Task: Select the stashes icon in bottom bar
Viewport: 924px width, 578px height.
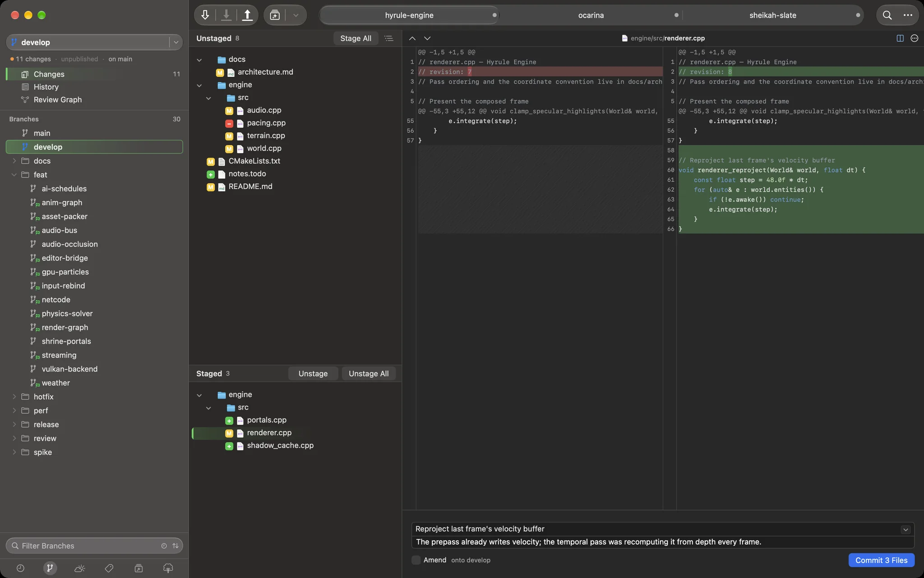Action: (x=139, y=568)
